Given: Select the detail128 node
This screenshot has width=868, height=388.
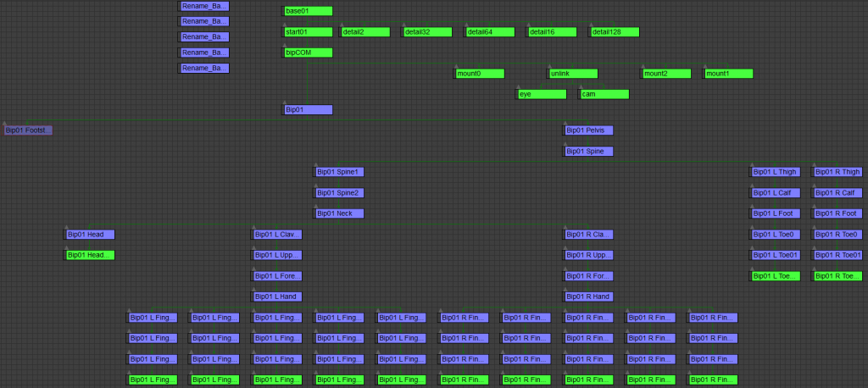Looking at the screenshot, I should [x=615, y=32].
